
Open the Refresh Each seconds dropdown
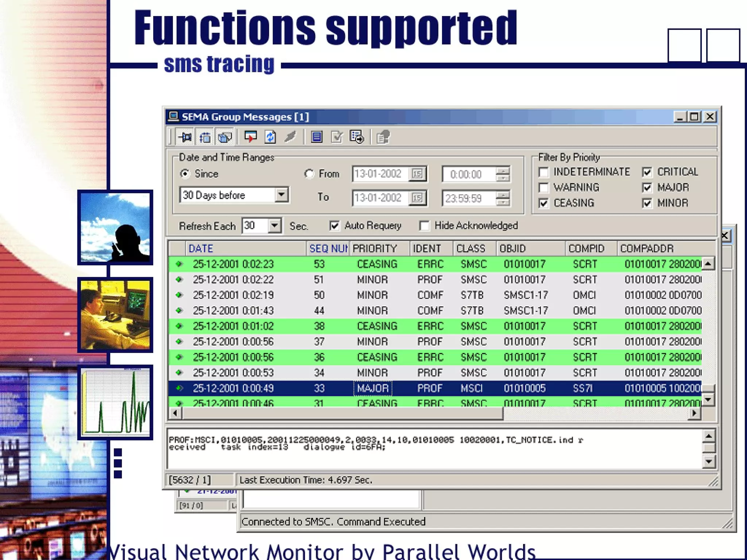(x=274, y=226)
